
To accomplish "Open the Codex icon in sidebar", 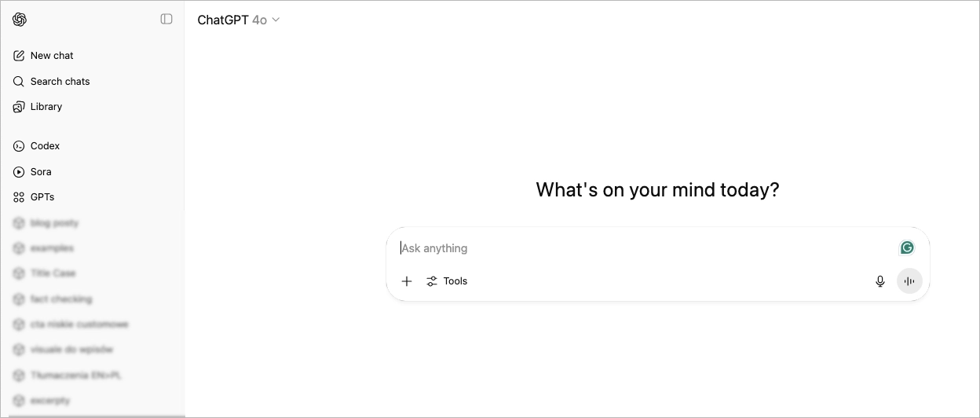I will click(19, 146).
